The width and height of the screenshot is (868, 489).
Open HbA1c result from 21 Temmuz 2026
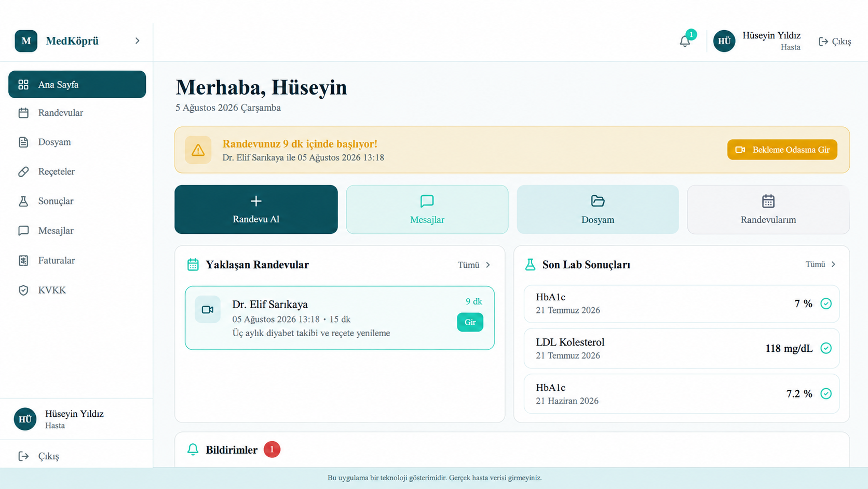point(682,303)
